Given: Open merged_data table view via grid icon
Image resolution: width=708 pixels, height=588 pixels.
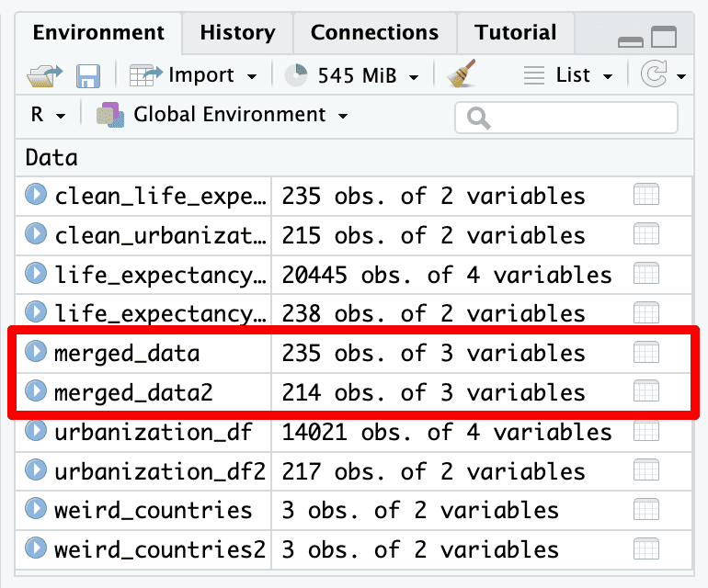Looking at the screenshot, I should point(646,353).
